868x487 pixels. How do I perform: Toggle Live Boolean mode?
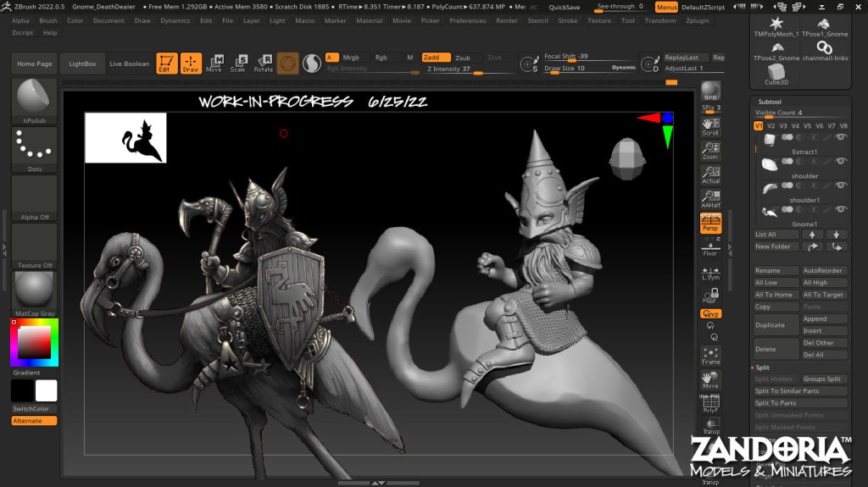[129, 64]
